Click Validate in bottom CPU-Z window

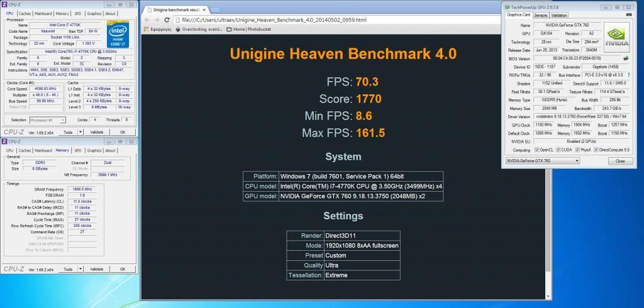point(96,269)
